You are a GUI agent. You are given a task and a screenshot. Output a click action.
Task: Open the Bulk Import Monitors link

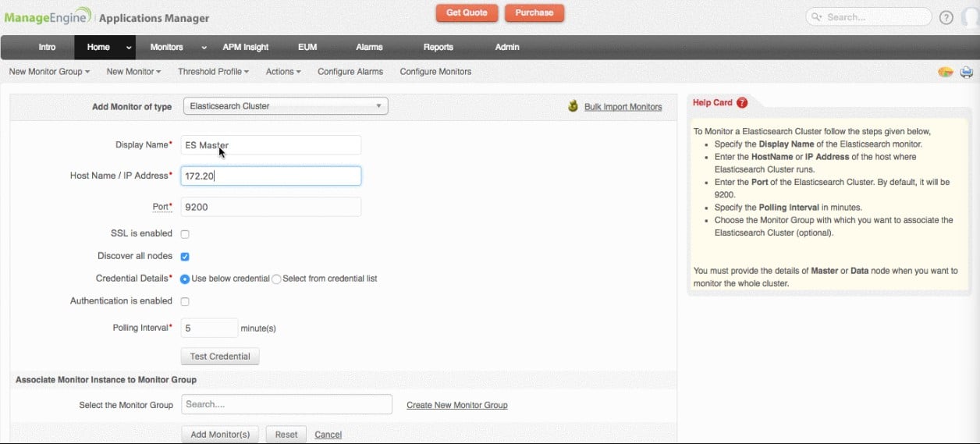(623, 107)
